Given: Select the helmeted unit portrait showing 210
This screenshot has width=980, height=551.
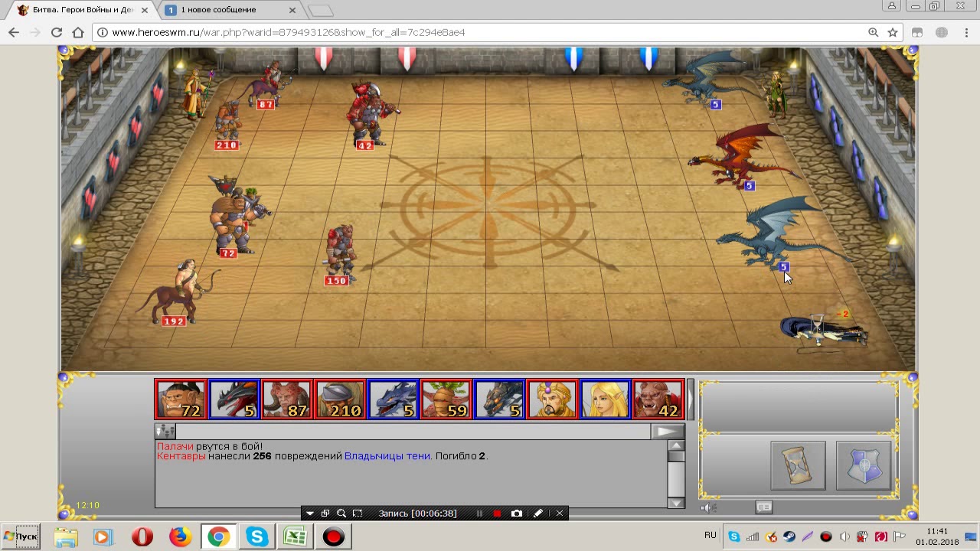Looking at the screenshot, I should 339,399.
